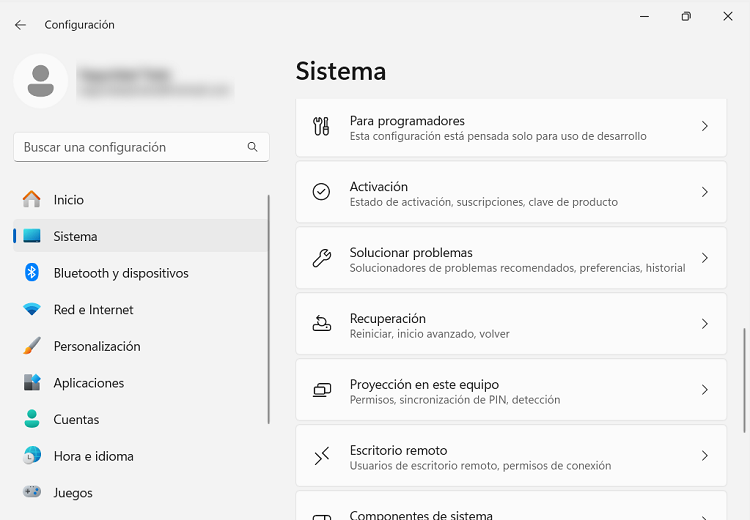Open Inicio from the sidebar

[x=68, y=200]
